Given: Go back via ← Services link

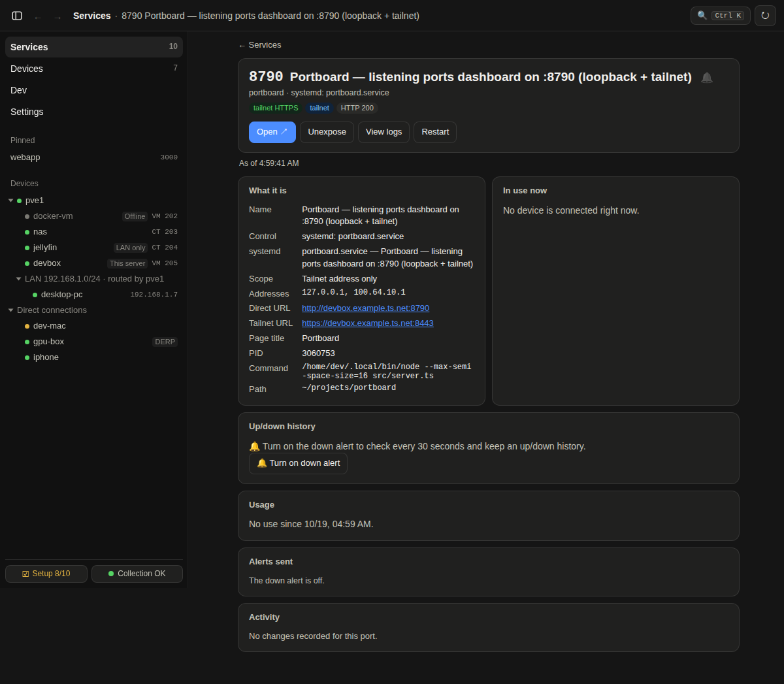Looking at the screenshot, I should (259, 45).
